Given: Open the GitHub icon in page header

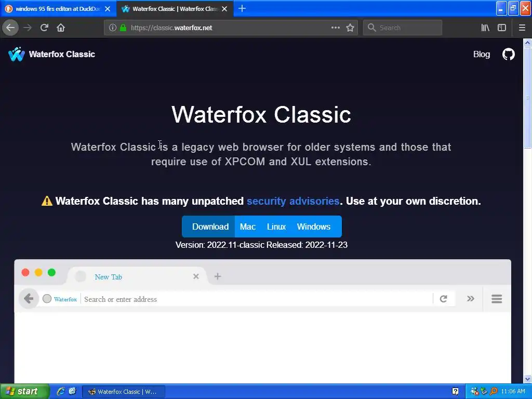Looking at the screenshot, I should 508,54.
